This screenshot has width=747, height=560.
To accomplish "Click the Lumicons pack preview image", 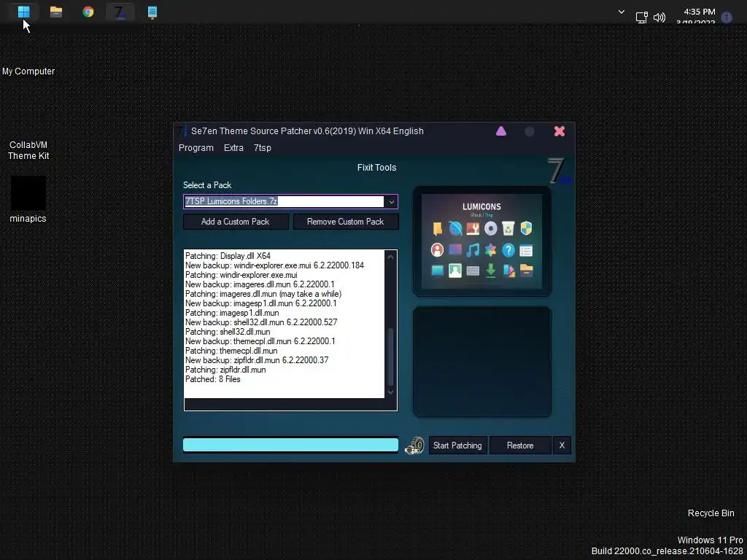I will [x=481, y=241].
